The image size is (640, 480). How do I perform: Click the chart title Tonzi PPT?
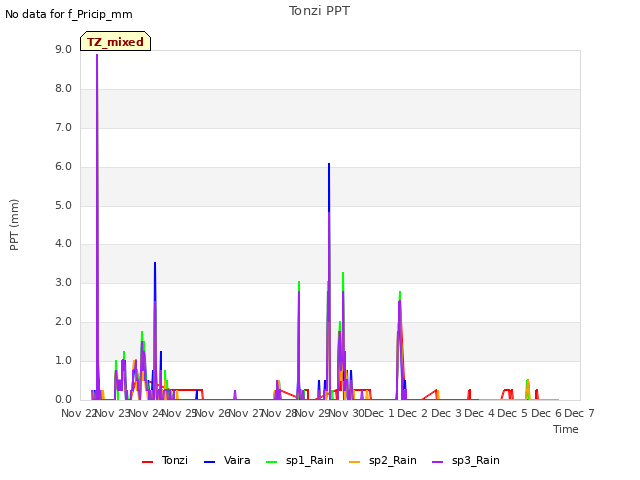tap(319, 11)
